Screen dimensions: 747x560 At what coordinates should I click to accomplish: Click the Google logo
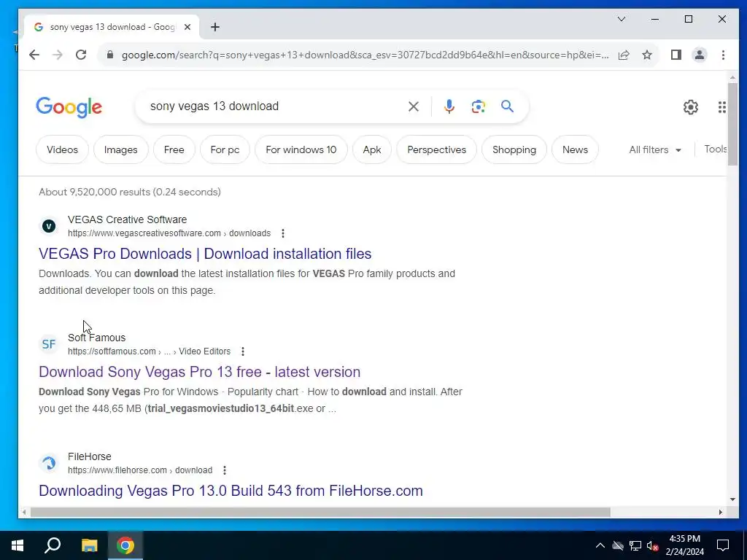(69, 107)
